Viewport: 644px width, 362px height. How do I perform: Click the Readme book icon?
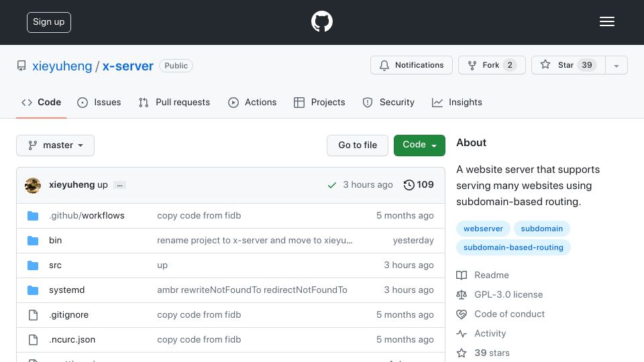pyautogui.click(x=462, y=275)
